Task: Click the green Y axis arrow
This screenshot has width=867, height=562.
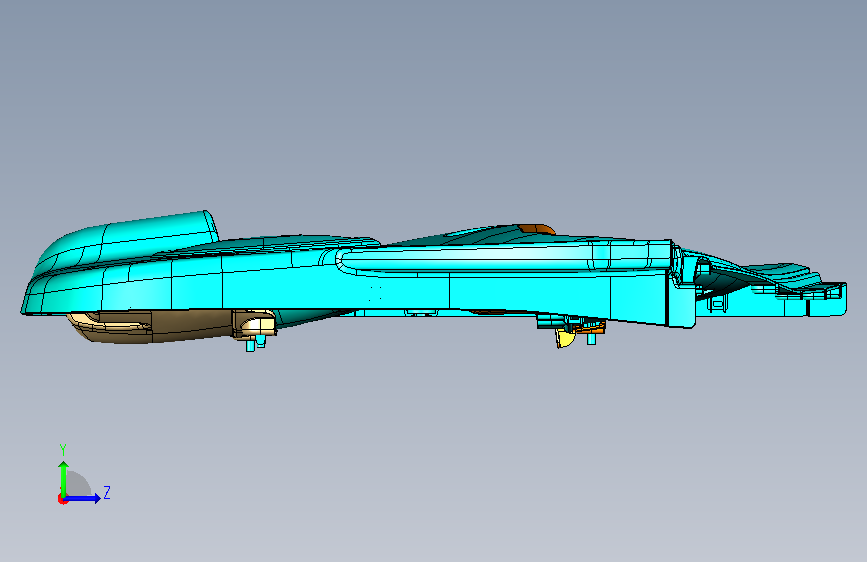Action: tap(64, 478)
